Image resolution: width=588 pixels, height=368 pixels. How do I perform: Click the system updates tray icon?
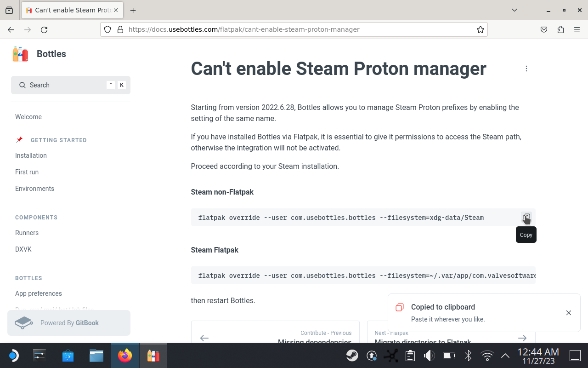point(372,356)
